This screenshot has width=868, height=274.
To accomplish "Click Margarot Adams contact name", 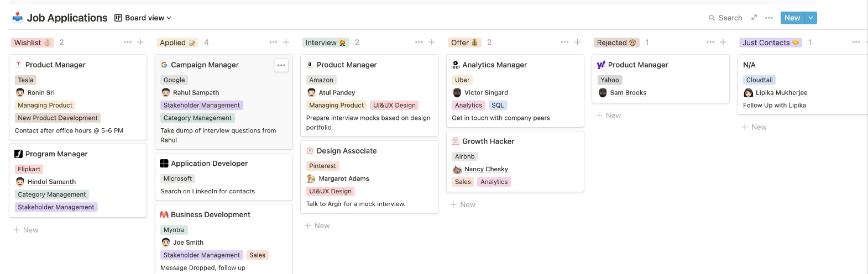I will pyautogui.click(x=344, y=178).
